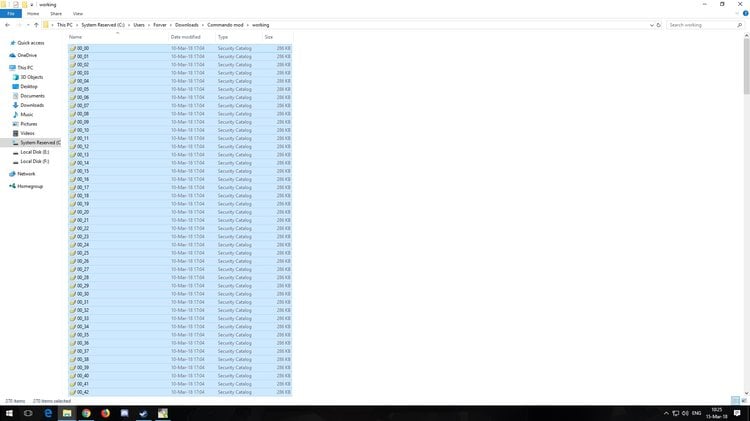Switch to Details view layout button
Viewport: 750px width, 421px height.
point(735,400)
